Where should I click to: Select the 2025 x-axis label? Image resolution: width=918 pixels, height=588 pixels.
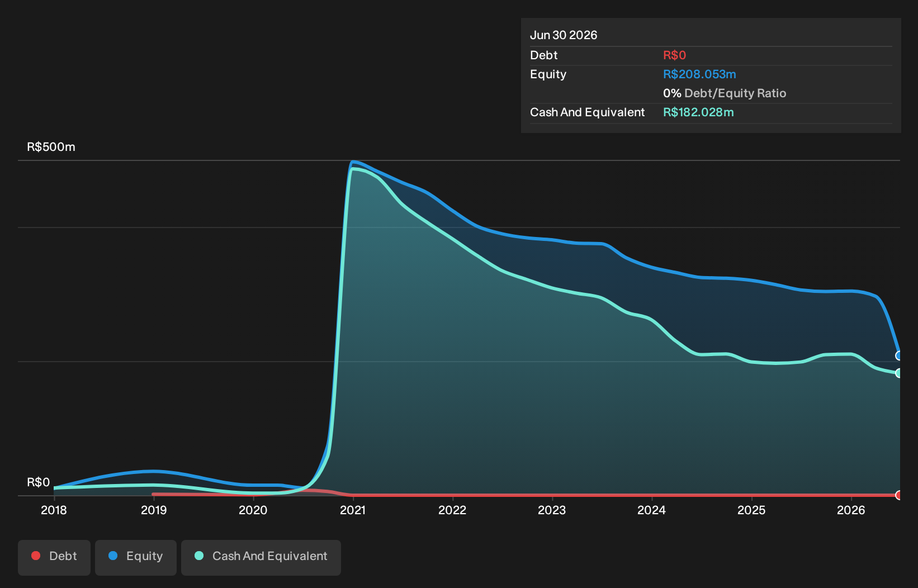click(751, 510)
